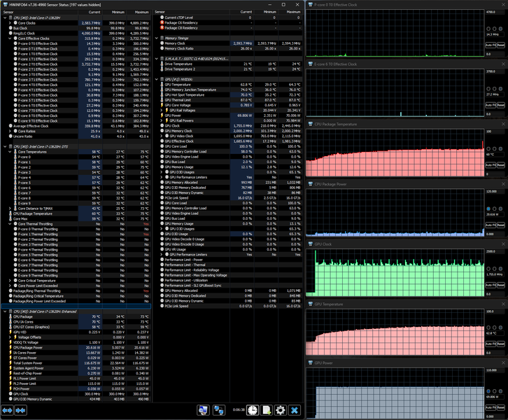Select third radio button in P-core 0 graph
This screenshot has width=508, height=420.
click(500, 29)
